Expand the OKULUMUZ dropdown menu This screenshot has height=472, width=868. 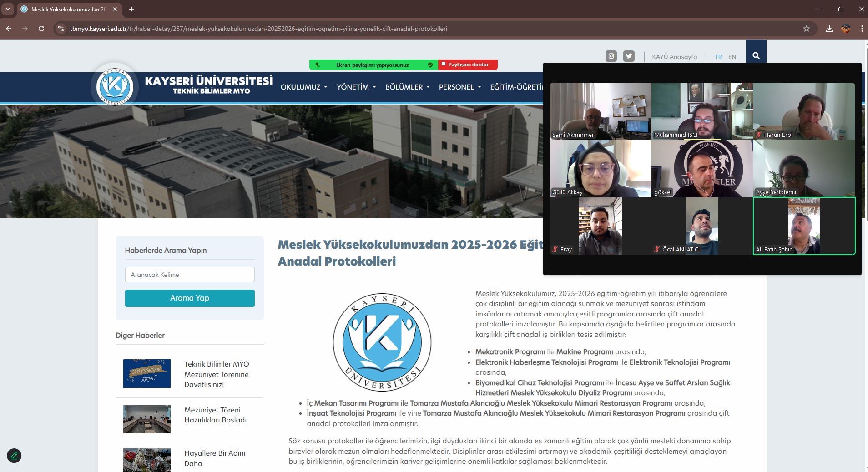[x=304, y=87]
